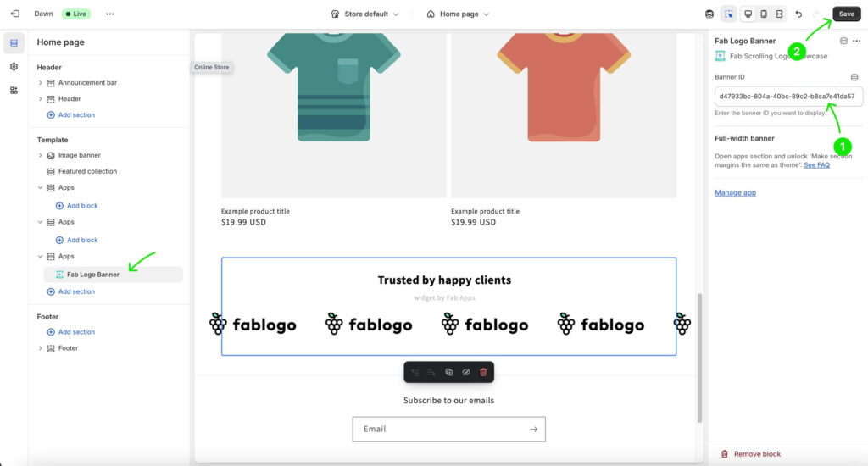The width and height of the screenshot is (868, 466).
Task: Open App embeds icon in the left rail
Action: (x=14, y=90)
